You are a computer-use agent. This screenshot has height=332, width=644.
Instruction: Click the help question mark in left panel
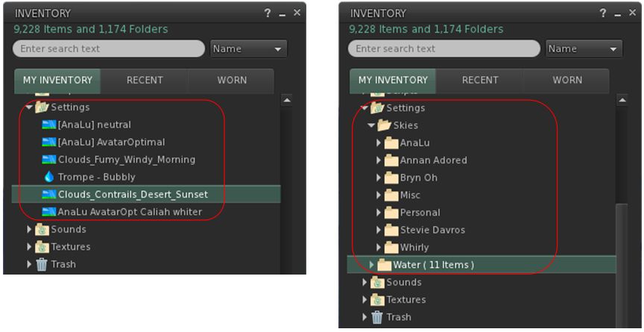268,13
